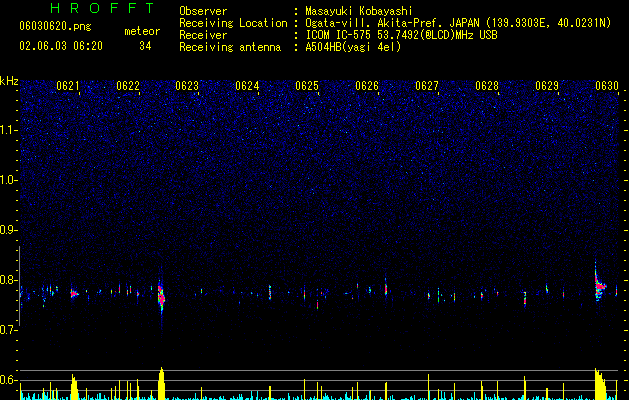This screenshot has width=629, height=400.
Task: Click the 0.8 kHz axis label
Action: (x=9, y=280)
